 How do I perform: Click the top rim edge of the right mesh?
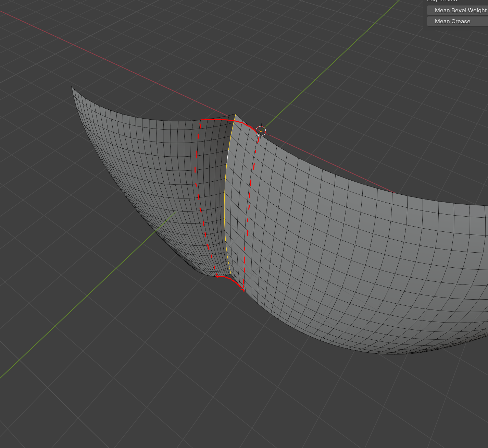point(342,177)
